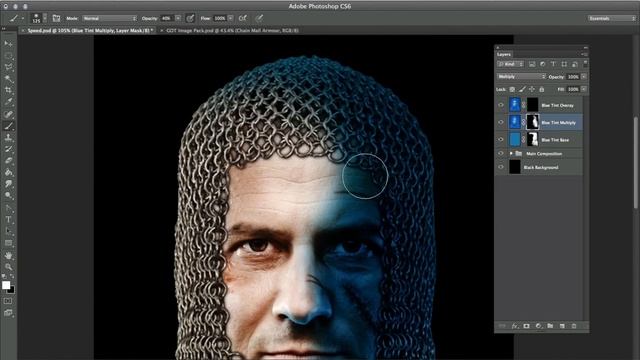Hide the Blue Tint Overlay layer

pyautogui.click(x=501, y=105)
